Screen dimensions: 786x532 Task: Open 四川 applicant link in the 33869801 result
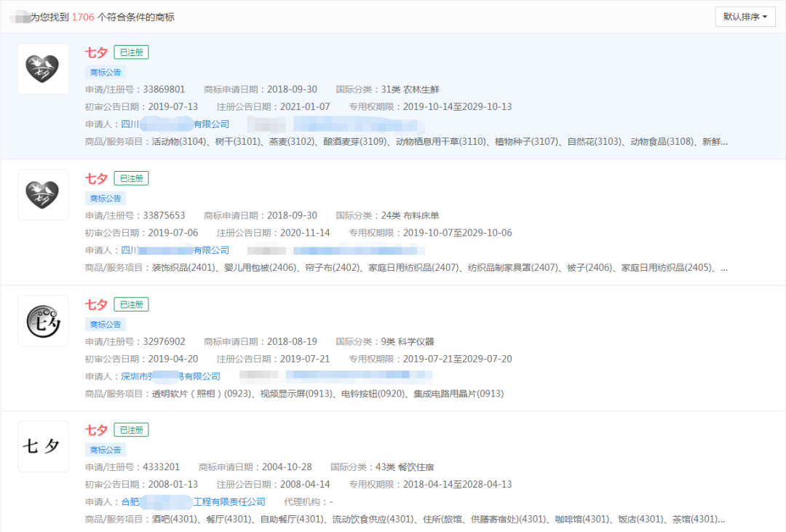tap(175, 124)
